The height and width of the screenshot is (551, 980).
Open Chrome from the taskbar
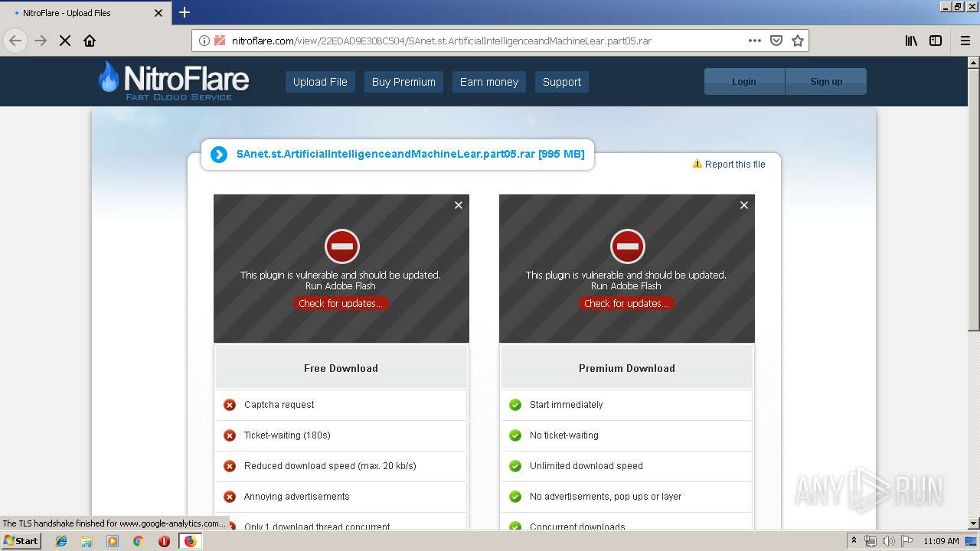click(139, 541)
